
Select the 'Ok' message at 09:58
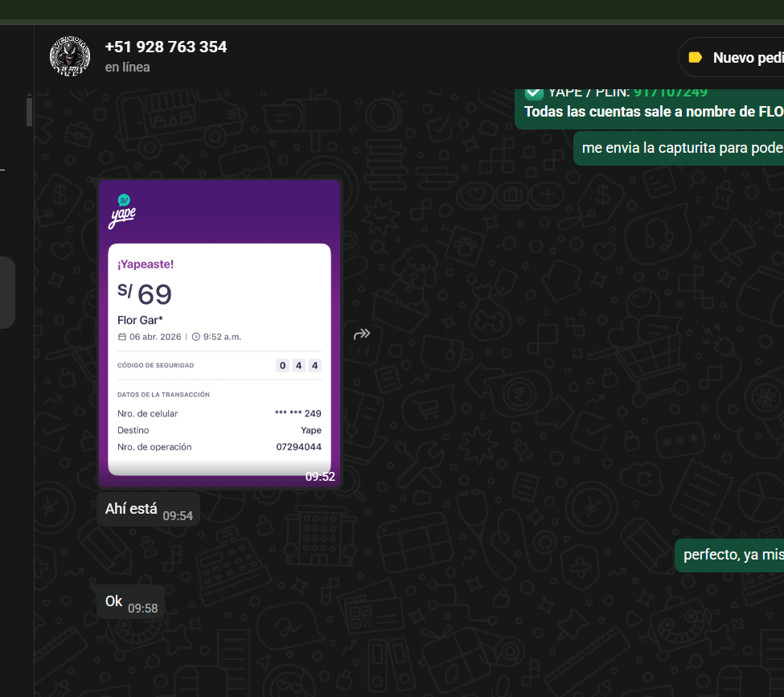(114, 601)
